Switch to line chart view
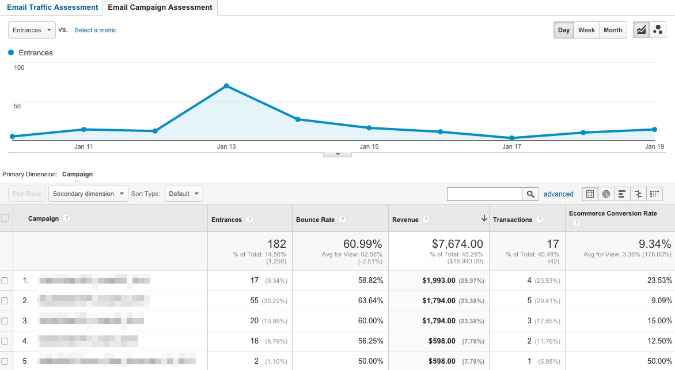The width and height of the screenshot is (675, 370). tap(641, 30)
